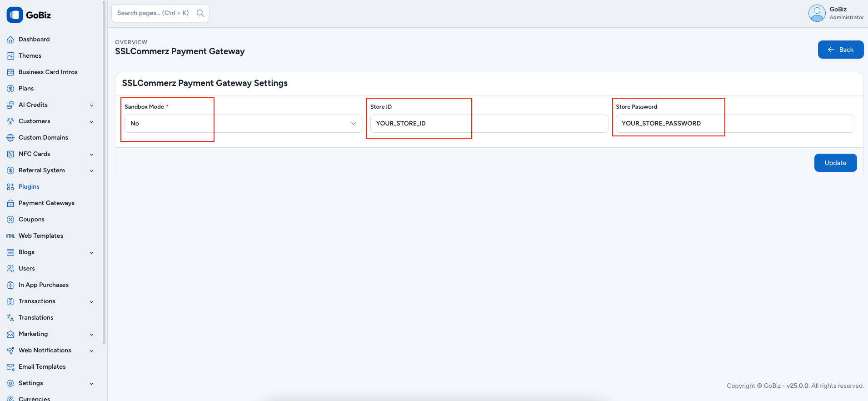Focus the Store ID input field
This screenshot has height=401, width=868.
coord(489,124)
